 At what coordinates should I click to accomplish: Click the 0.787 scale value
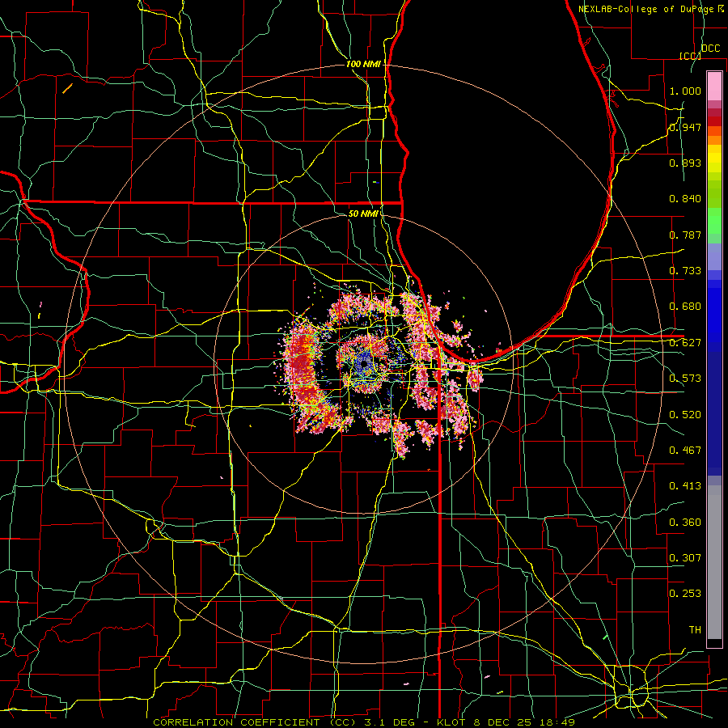[685, 235]
